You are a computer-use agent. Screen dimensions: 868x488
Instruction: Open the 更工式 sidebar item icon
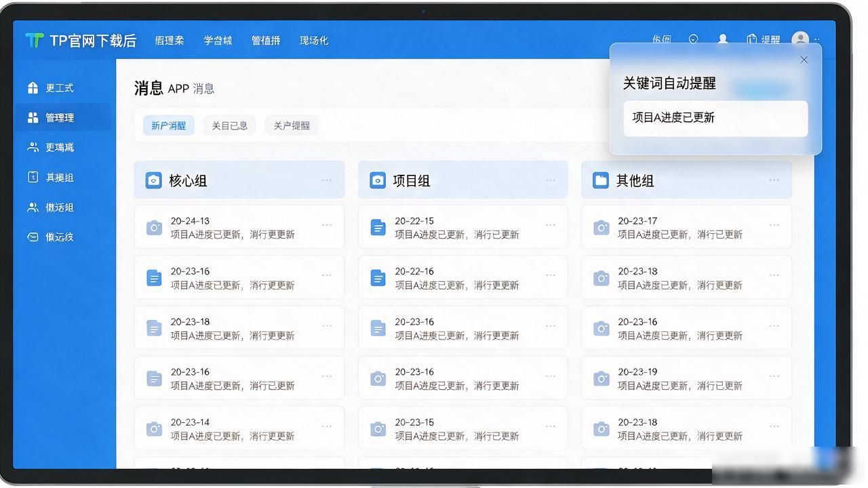[x=33, y=88]
